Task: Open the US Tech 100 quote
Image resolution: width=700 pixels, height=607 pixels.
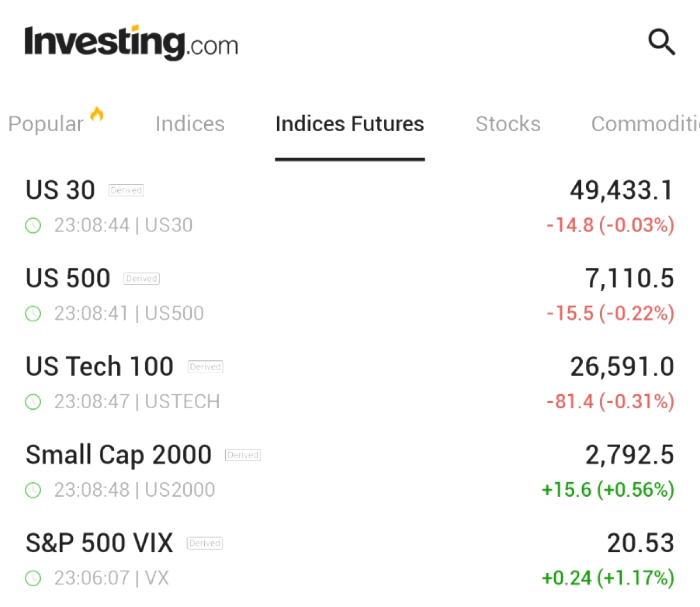Action: (x=99, y=367)
